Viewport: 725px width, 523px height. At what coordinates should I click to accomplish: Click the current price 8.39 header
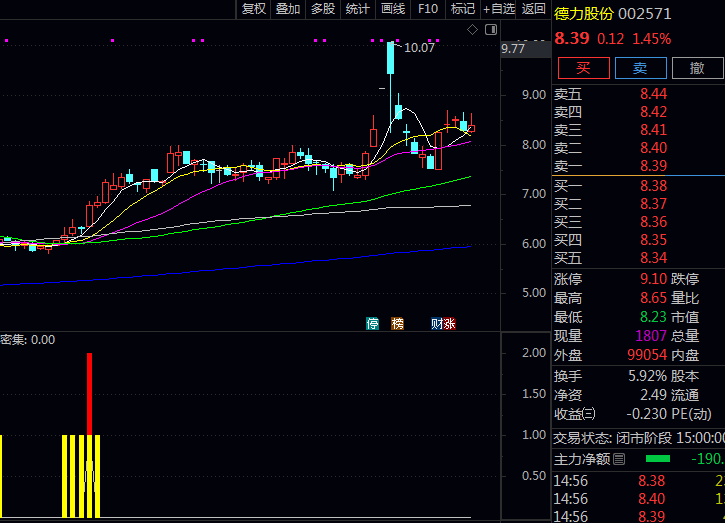point(572,38)
